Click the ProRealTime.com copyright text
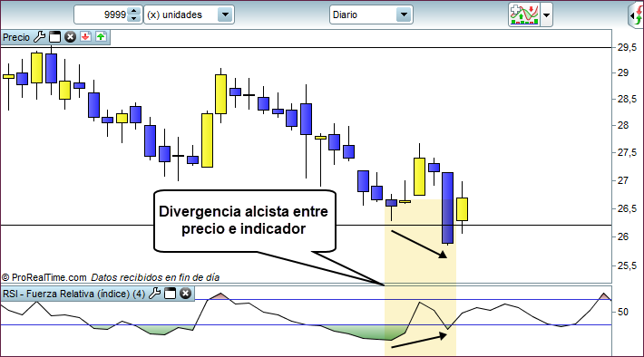Image resolution: width=644 pixels, height=357 pixels. (x=44, y=277)
